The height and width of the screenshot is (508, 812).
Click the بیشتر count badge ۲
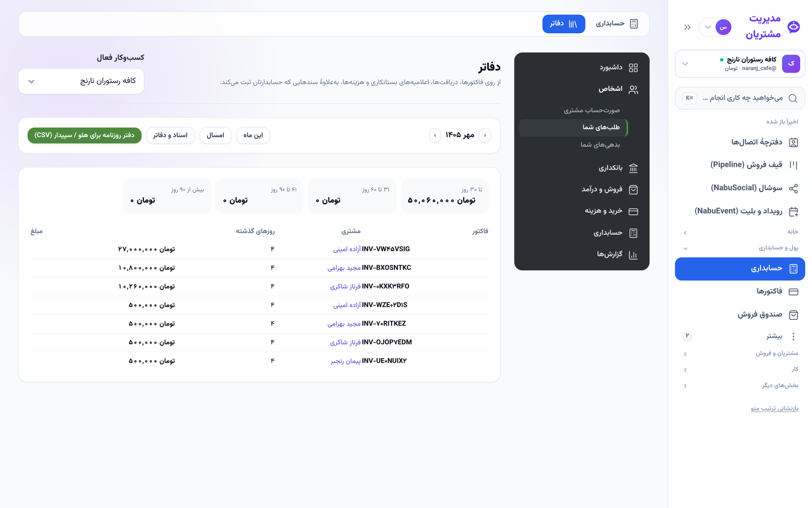(x=687, y=336)
